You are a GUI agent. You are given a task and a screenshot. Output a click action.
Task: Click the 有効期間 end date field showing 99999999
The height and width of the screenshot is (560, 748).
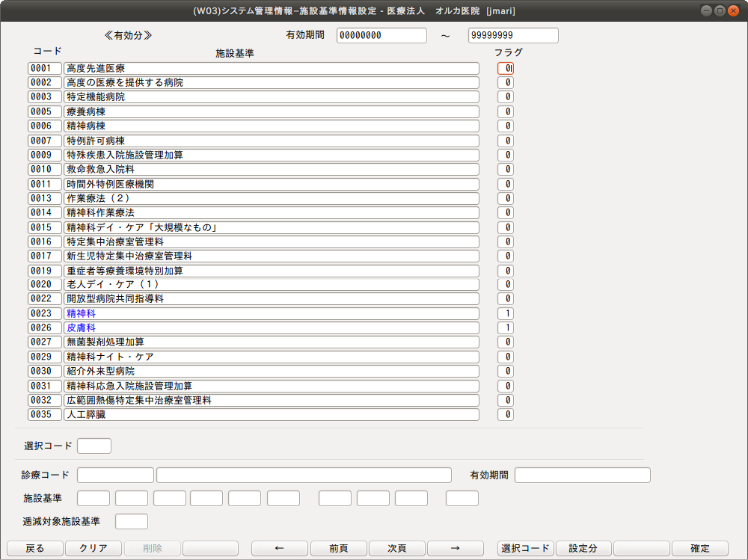click(x=512, y=35)
